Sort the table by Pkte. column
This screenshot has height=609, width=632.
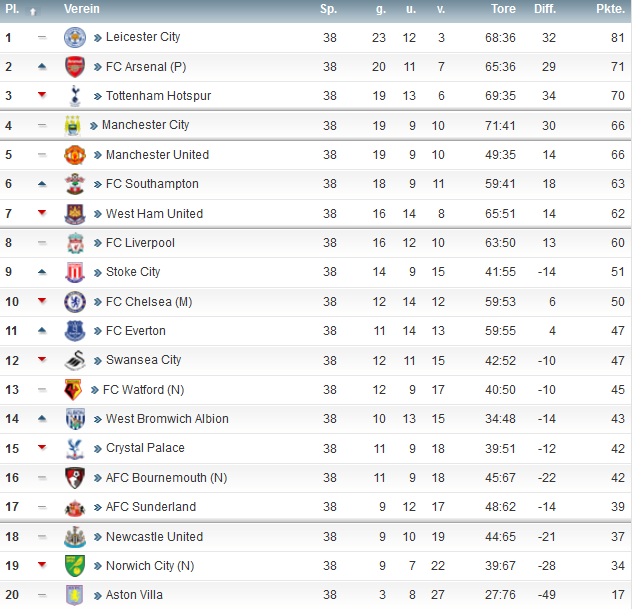610,9
